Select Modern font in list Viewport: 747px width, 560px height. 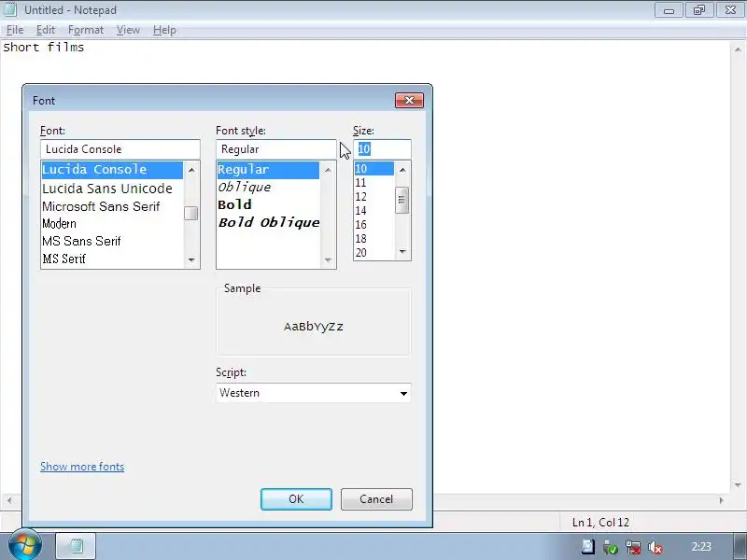click(x=112, y=223)
